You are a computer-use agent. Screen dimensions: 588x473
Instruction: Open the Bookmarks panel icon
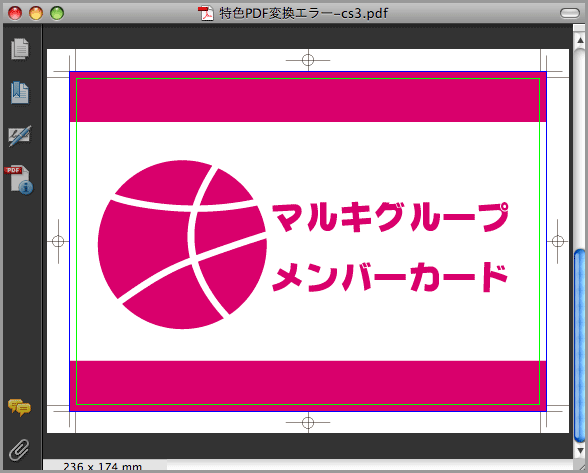pos(20,93)
